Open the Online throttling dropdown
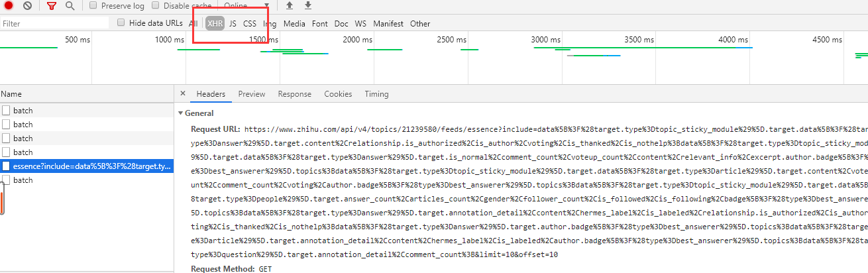Viewport: 868px width, 273px height. pyautogui.click(x=246, y=5)
